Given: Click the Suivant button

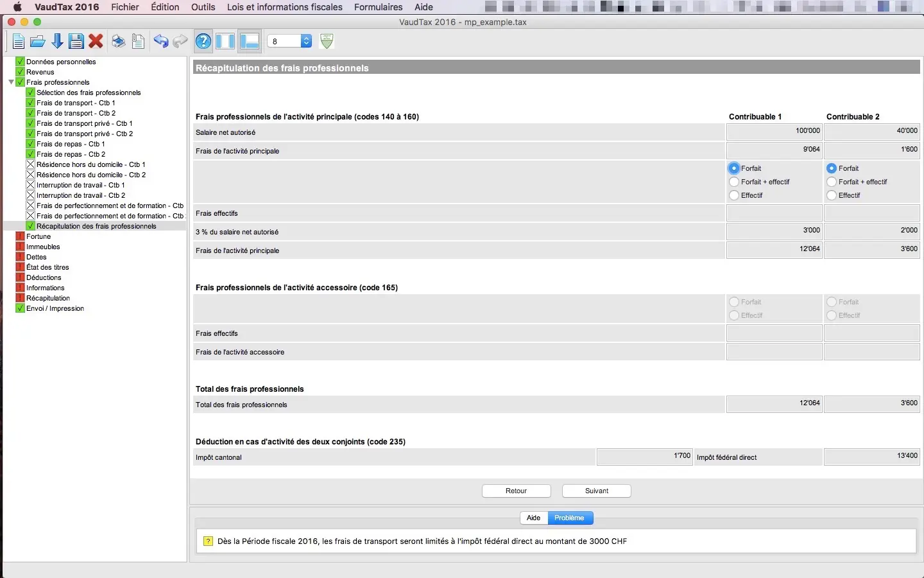Looking at the screenshot, I should click(x=597, y=491).
